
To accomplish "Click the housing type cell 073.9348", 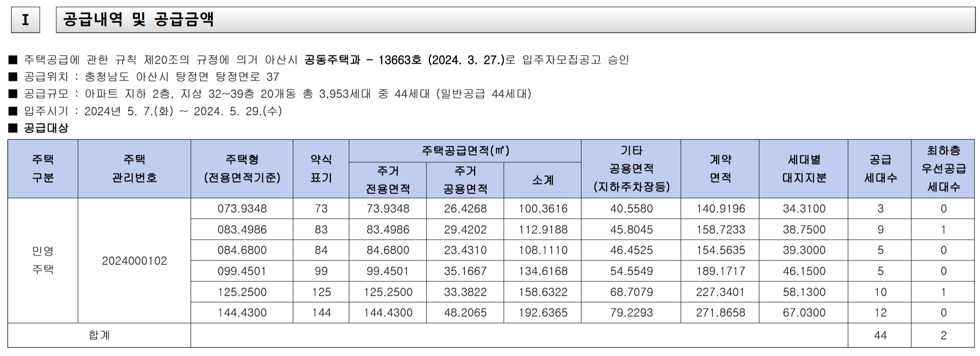I will click(x=242, y=208).
